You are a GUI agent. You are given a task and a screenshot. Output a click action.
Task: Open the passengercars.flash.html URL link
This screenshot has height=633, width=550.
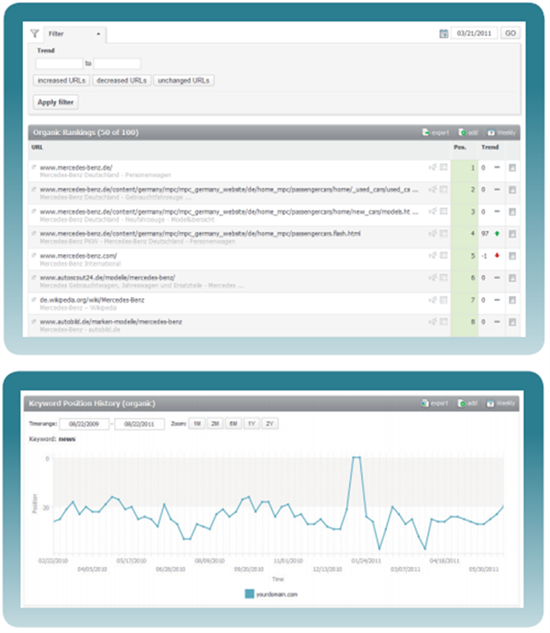(200, 234)
